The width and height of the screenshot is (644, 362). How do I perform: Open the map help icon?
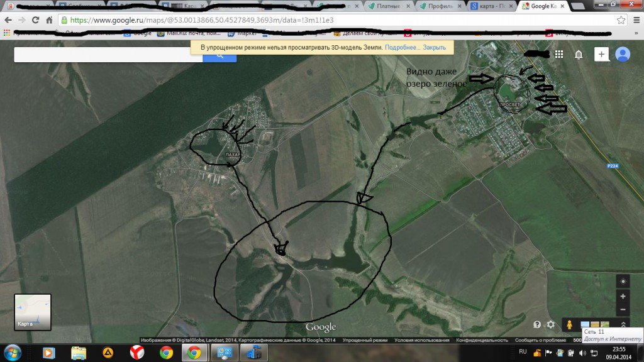pyautogui.click(x=537, y=325)
